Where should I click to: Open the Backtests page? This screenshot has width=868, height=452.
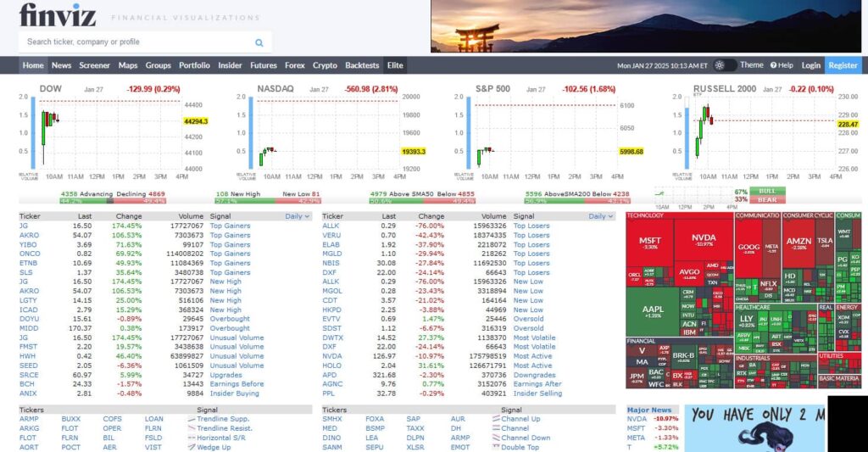[362, 65]
